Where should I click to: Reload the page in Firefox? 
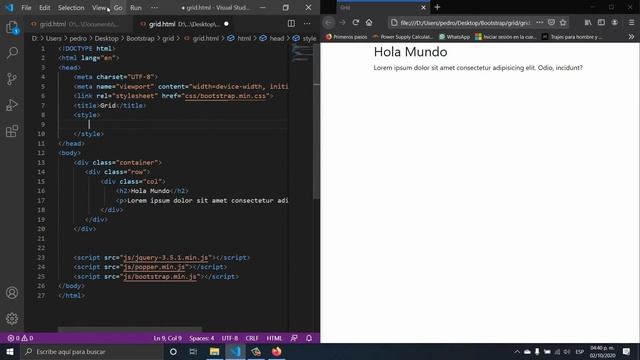pos(356,22)
